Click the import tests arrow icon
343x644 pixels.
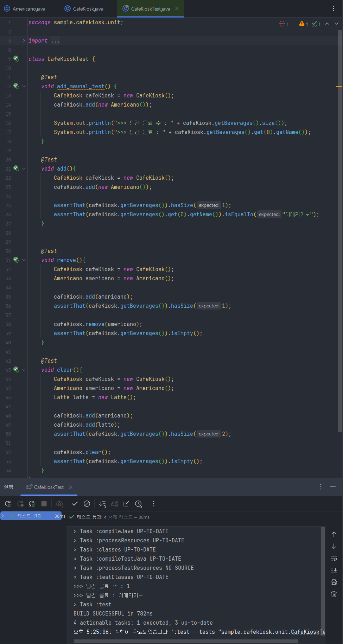pos(126,504)
